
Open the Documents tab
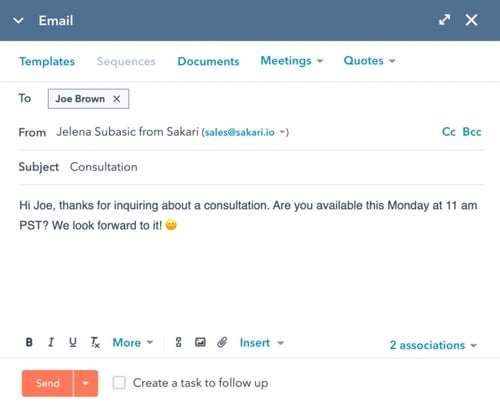(208, 61)
